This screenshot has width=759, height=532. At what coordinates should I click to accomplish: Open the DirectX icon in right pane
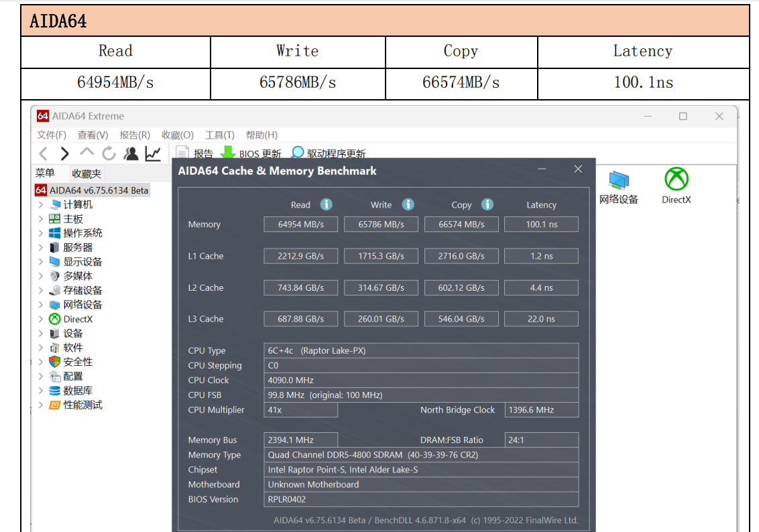[x=676, y=186]
